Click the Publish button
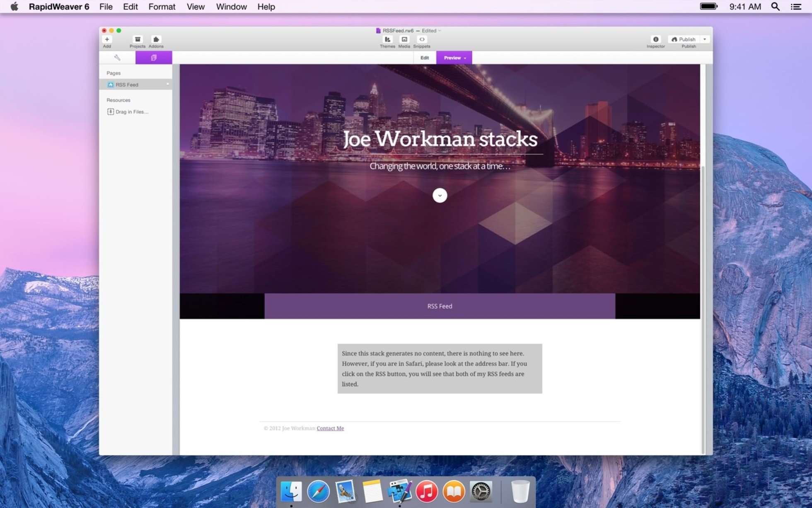 click(684, 39)
